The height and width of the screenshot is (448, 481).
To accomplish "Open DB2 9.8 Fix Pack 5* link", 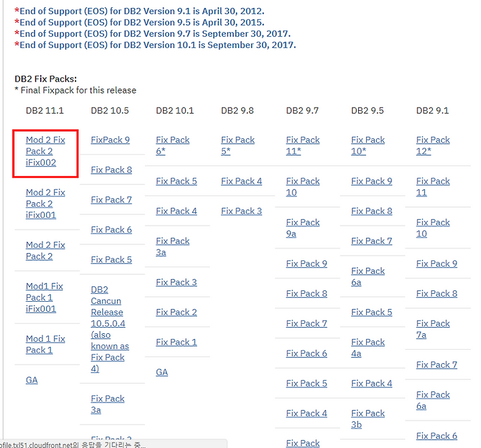I will tap(238, 146).
